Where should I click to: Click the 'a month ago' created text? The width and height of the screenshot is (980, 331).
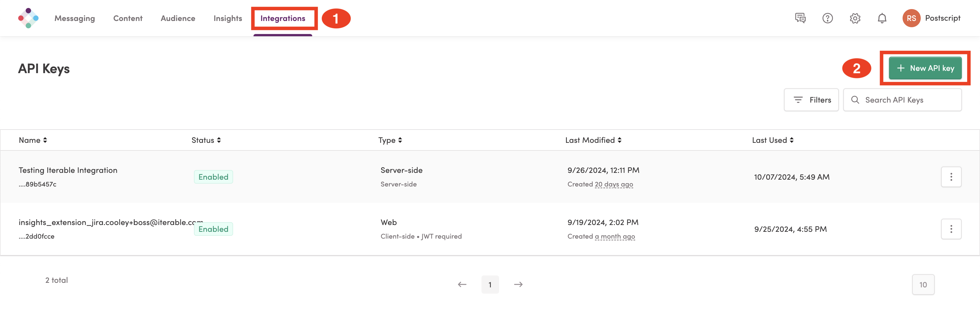tap(615, 236)
